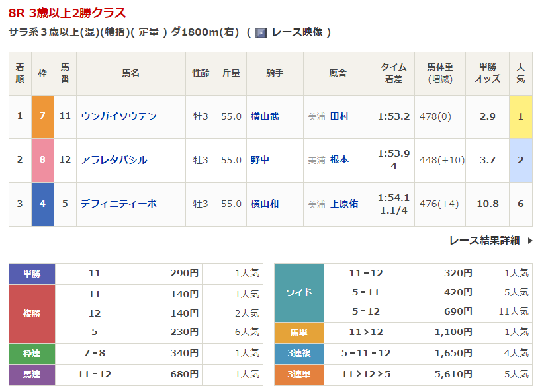View jockey 横山和 page
Viewport: 544px width, 392px height.
click(265, 204)
